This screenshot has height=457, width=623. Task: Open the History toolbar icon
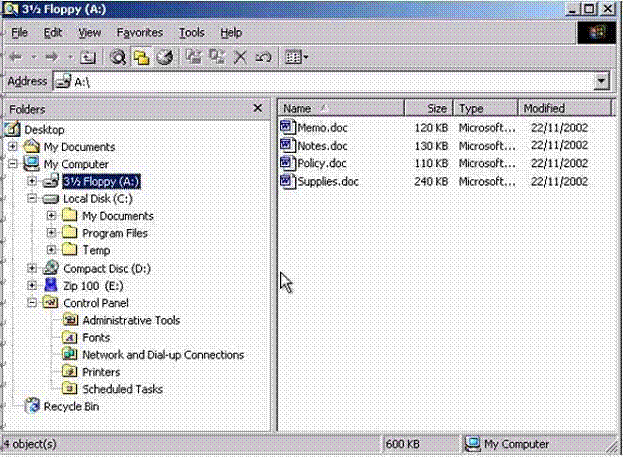tap(165, 58)
